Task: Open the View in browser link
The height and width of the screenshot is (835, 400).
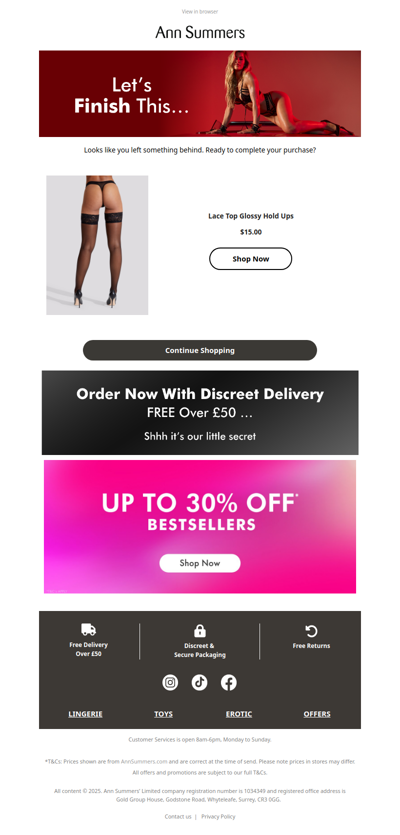Action: point(200,11)
